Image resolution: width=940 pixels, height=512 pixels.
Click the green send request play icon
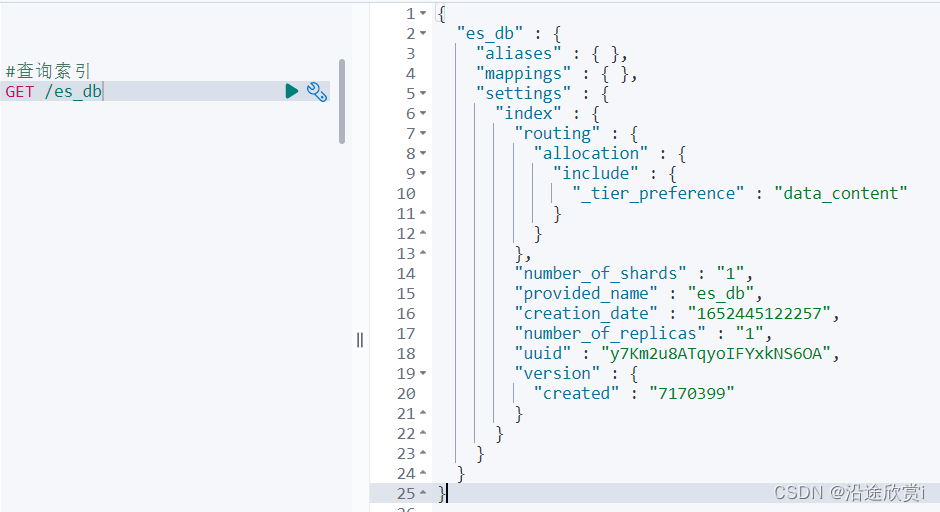pyautogui.click(x=291, y=92)
